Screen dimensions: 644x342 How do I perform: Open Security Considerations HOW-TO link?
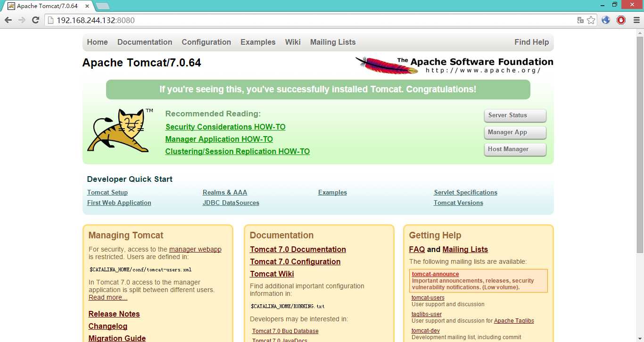pos(225,127)
